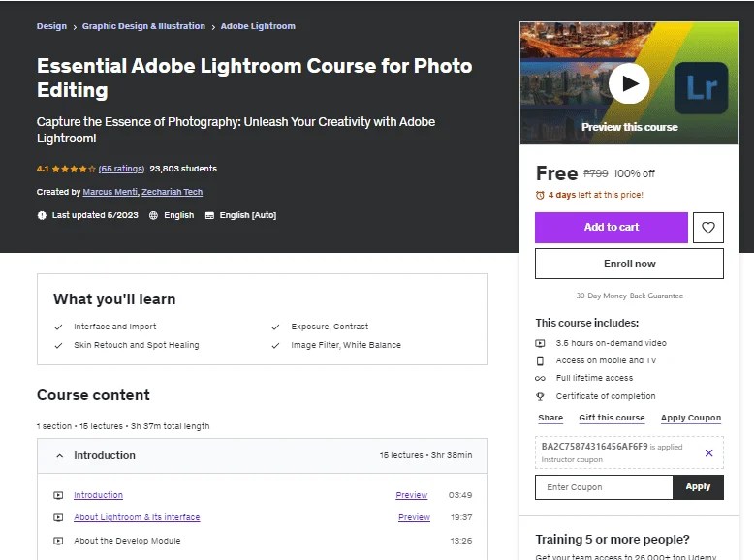
Task: Click the Apply coupon button
Action: pyautogui.click(x=698, y=487)
